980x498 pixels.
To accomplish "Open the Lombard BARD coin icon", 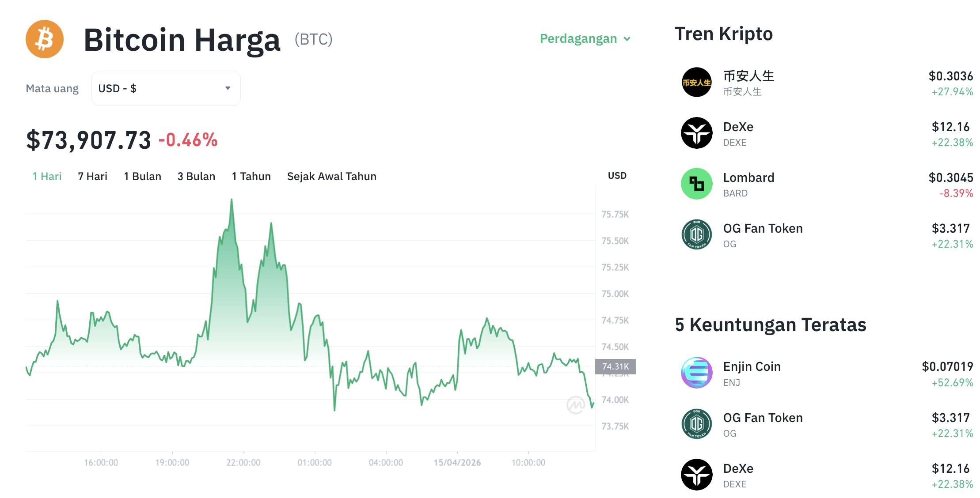I will point(696,184).
